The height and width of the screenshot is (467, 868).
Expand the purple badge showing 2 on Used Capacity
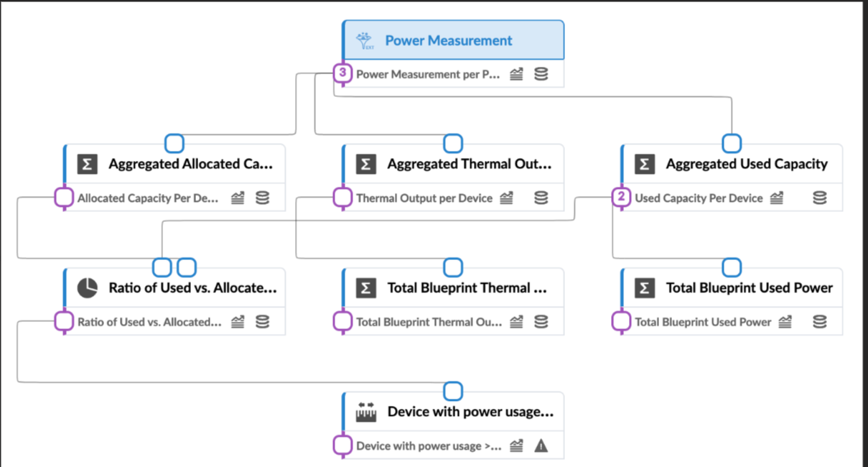[620, 198]
